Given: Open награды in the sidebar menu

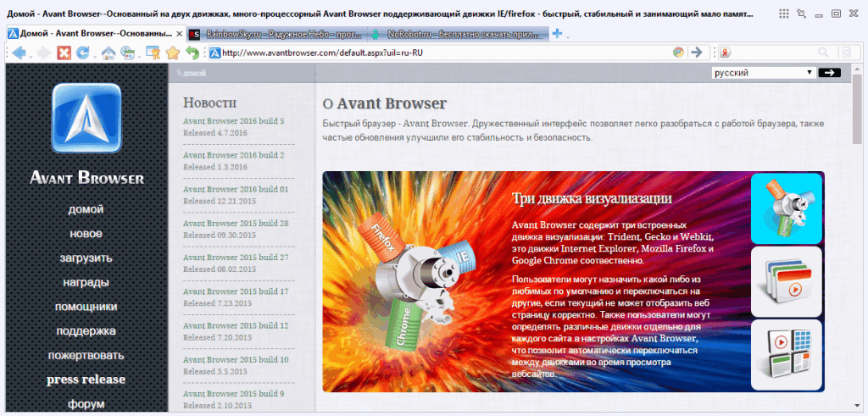Looking at the screenshot, I should pyautogui.click(x=86, y=283).
